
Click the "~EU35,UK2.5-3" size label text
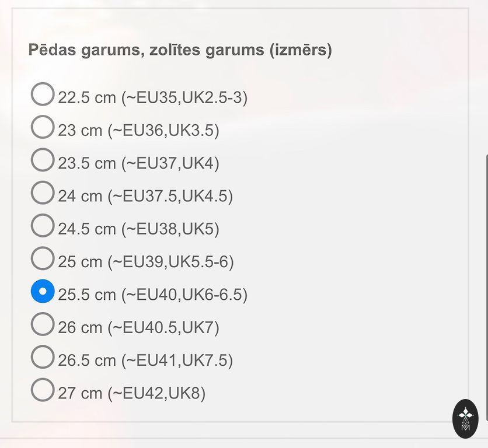[x=184, y=97]
